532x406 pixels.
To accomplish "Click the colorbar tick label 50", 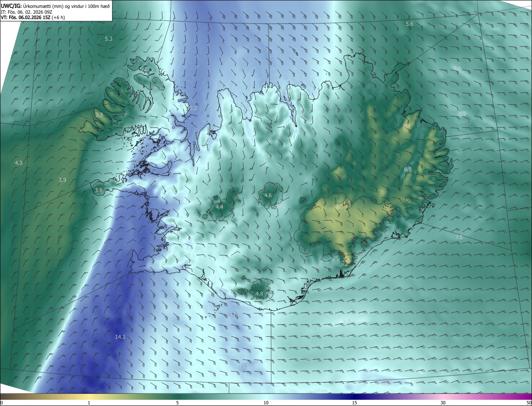I will 528,403.
